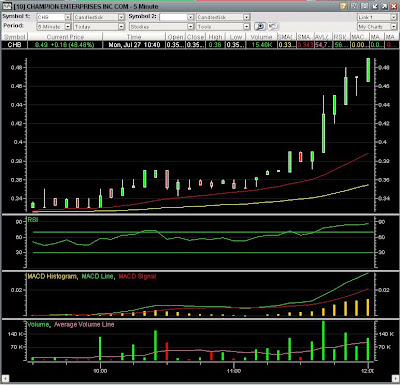The height and width of the screenshot is (385, 400).
Task: Click the MACD Histogram legend label
Action: 53,276
